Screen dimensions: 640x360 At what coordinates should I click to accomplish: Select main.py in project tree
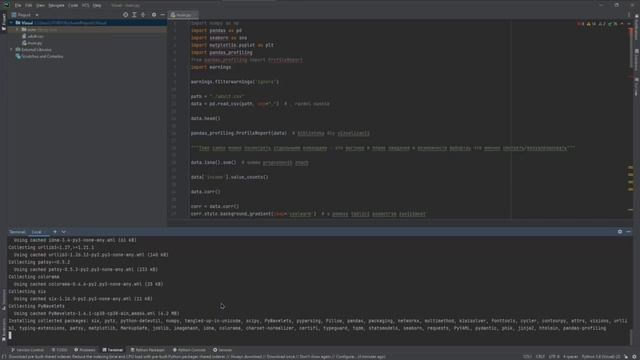point(32,43)
